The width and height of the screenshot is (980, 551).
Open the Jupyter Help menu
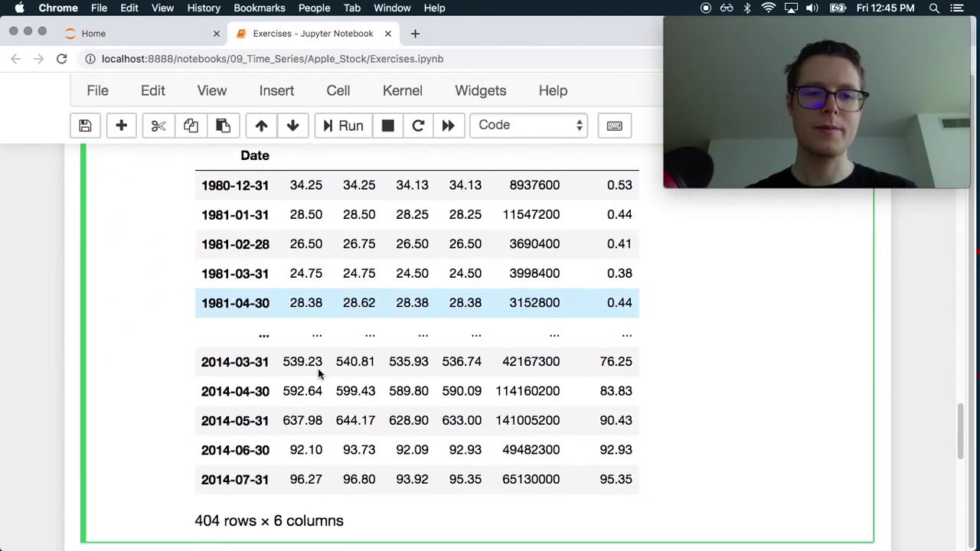(553, 90)
